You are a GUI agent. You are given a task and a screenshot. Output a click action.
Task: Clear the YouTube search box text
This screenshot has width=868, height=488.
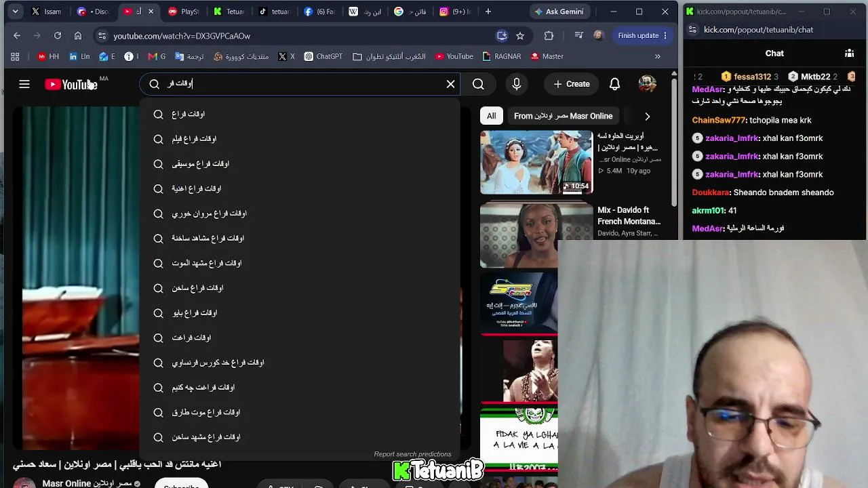[x=450, y=84]
